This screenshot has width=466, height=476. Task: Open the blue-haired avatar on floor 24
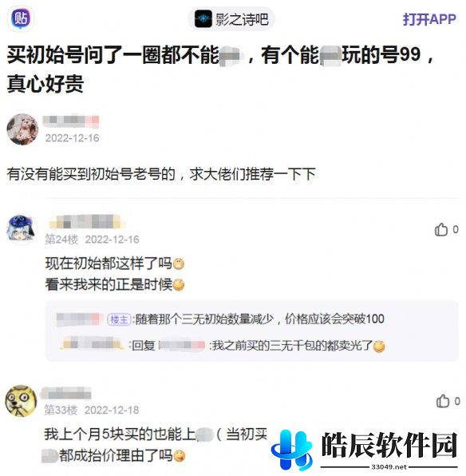click(22, 229)
